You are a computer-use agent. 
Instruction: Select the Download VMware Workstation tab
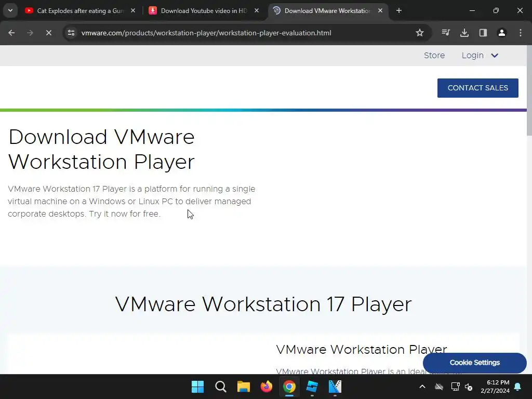click(x=327, y=11)
